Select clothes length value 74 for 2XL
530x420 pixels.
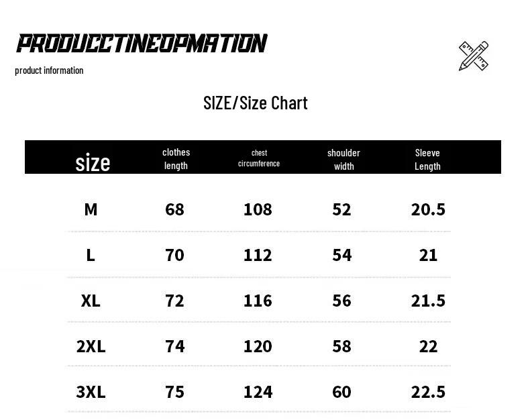click(x=174, y=346)
